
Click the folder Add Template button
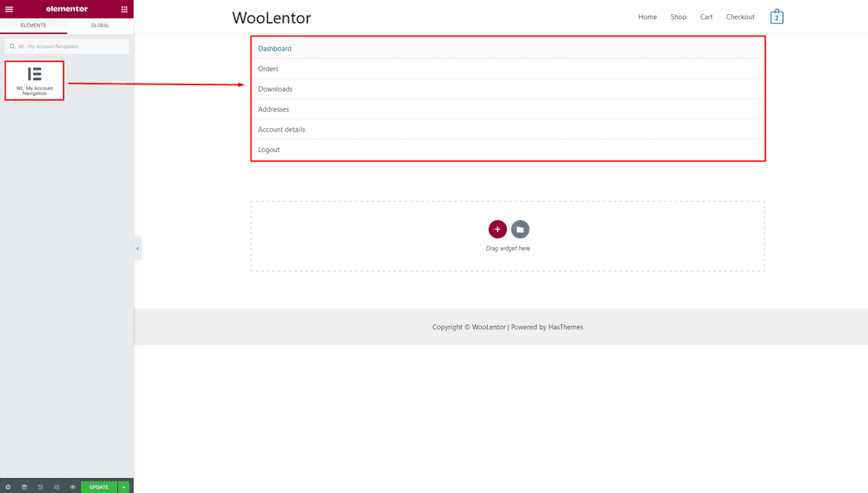[520, 229]
